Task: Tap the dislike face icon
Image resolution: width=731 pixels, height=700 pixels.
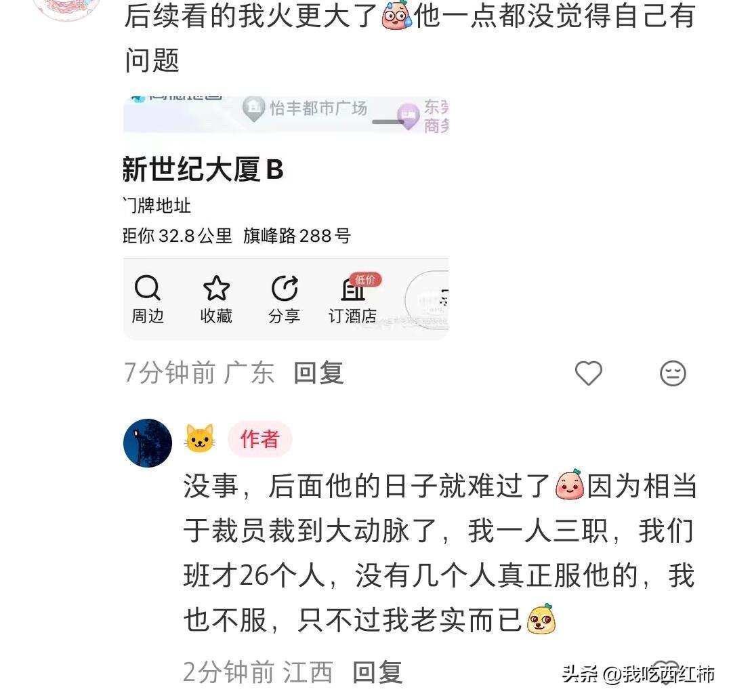Action: click(x=673, y=373)
